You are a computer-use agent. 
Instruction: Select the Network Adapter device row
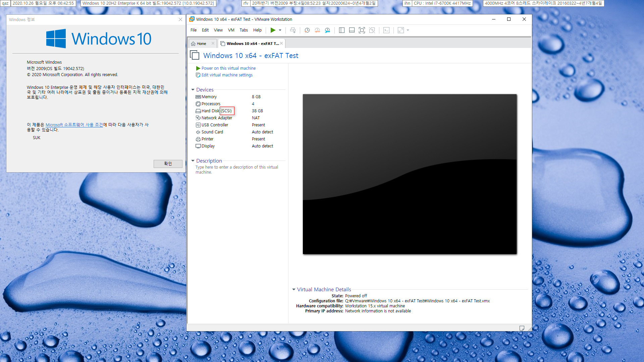point(240,118)
